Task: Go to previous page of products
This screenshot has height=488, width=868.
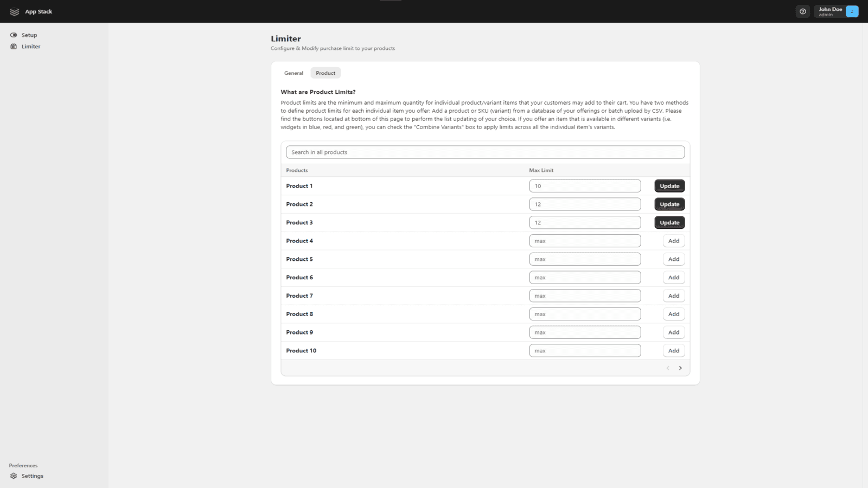Action: 668,368
